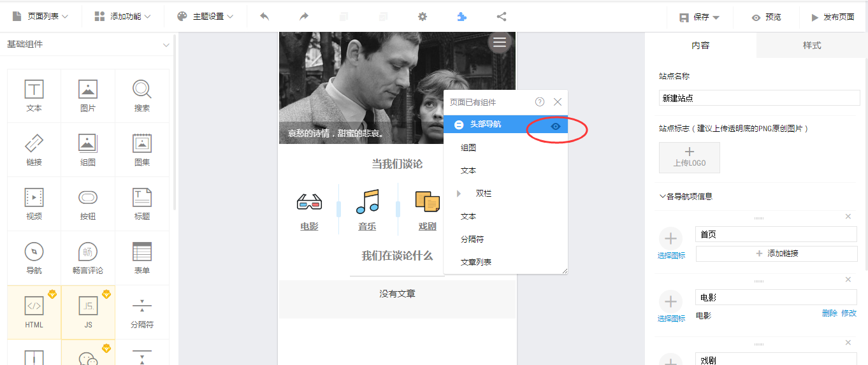Open the hamburger menu on page preview
The image size is (868, 365).
point(500,42)
